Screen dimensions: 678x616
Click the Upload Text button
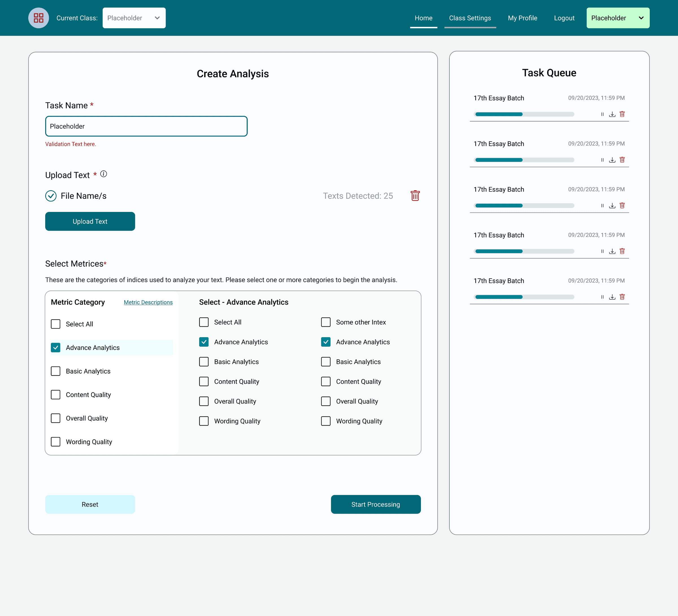[90, 221]
